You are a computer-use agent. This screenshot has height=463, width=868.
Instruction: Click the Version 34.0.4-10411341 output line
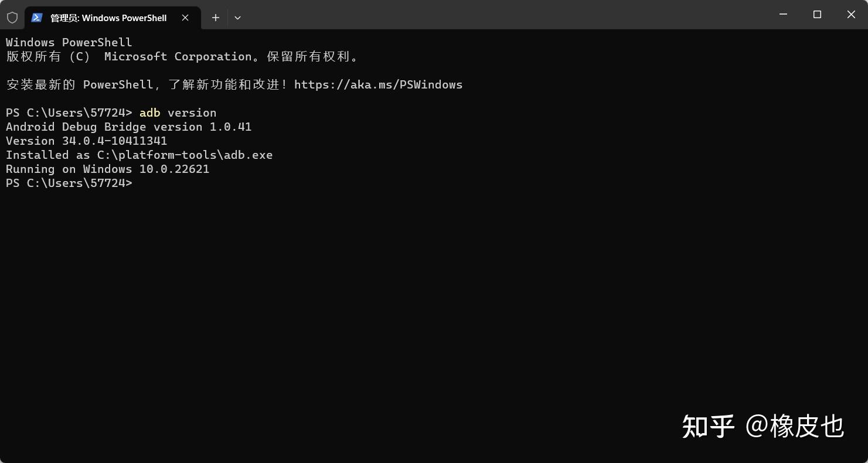pos(86,141)
